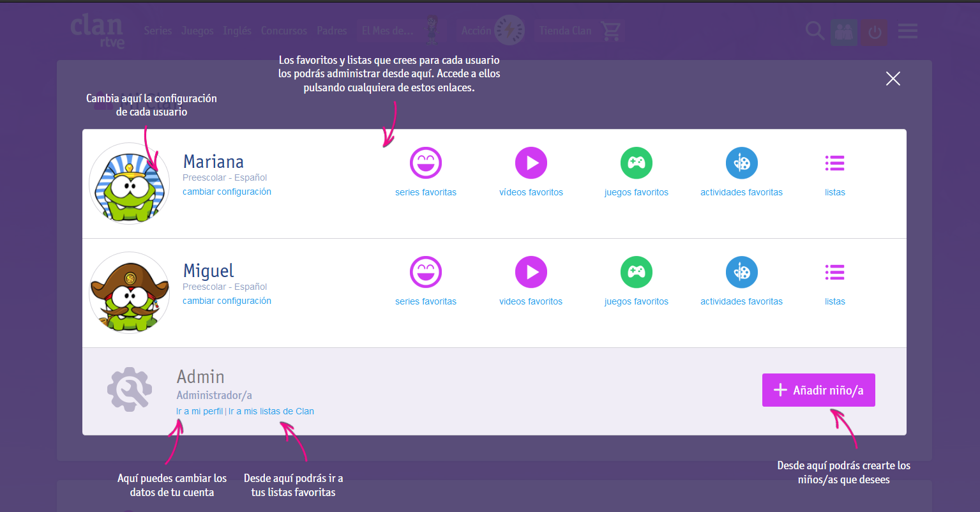
Task: Click Miguel's vídeos favoritos text link
Action: (531, 301)
